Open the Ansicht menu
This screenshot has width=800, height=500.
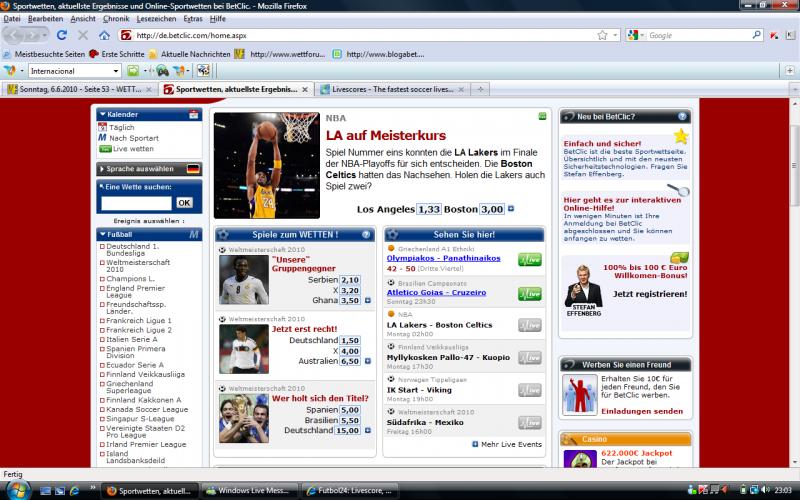coord(83,19)
